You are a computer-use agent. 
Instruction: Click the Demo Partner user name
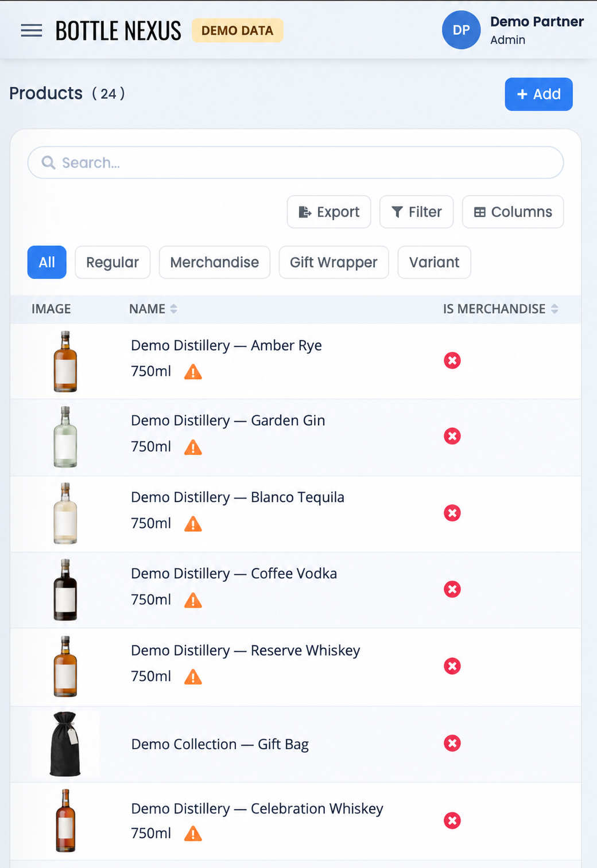tap(537, 22)
